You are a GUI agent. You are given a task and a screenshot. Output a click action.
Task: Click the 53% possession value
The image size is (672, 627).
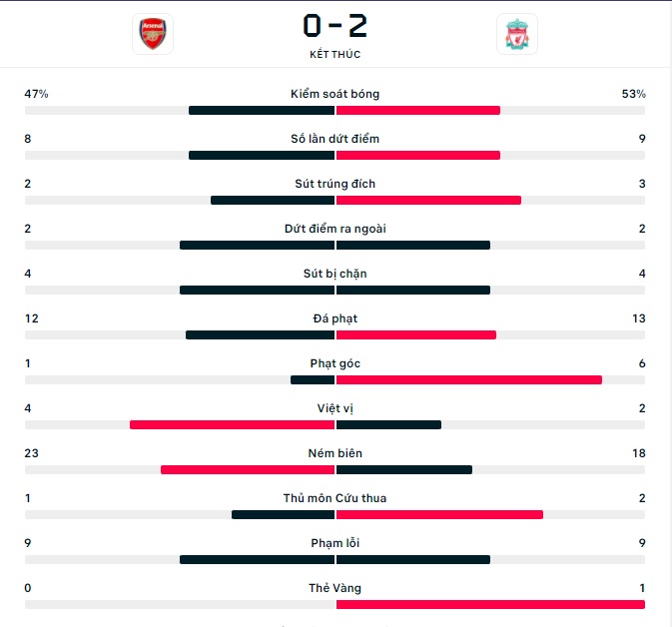pos(633,94)
